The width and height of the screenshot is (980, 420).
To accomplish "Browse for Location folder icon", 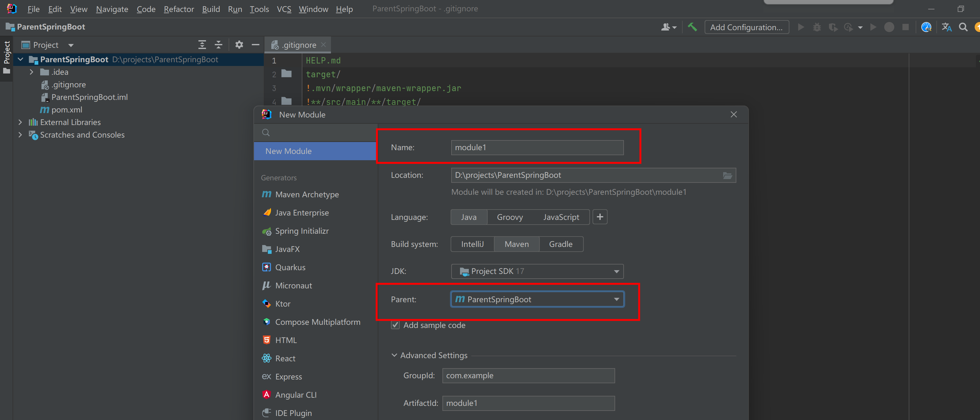I will pos(727,175).
